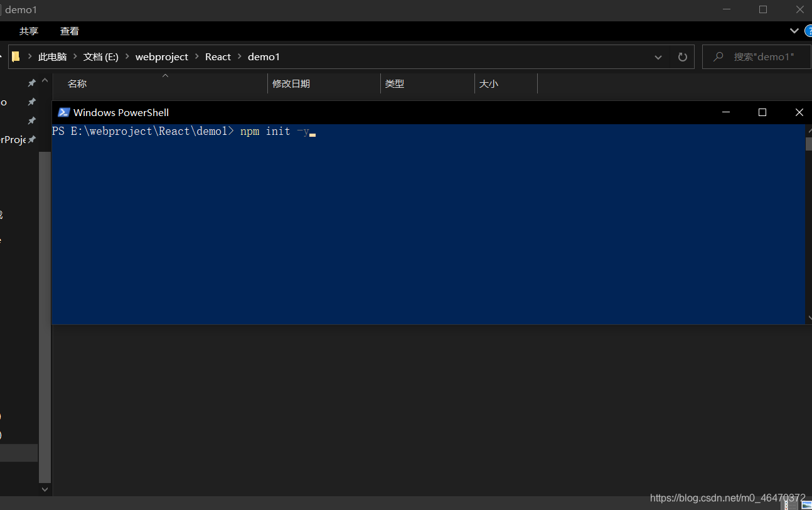The height and width of the screenshot is (510, 812).
Task: Maximize the Windows PowerShell window
Action: click(x=762, y=112)
